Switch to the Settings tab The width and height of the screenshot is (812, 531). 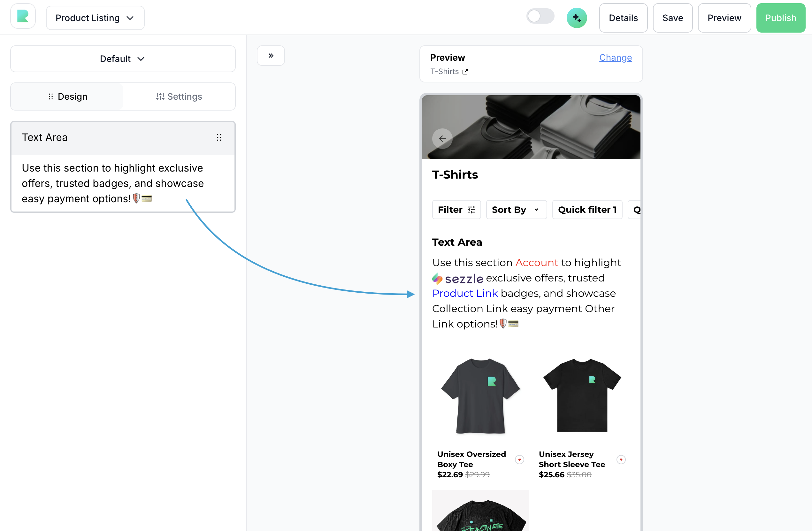click(x=179, y=96)
